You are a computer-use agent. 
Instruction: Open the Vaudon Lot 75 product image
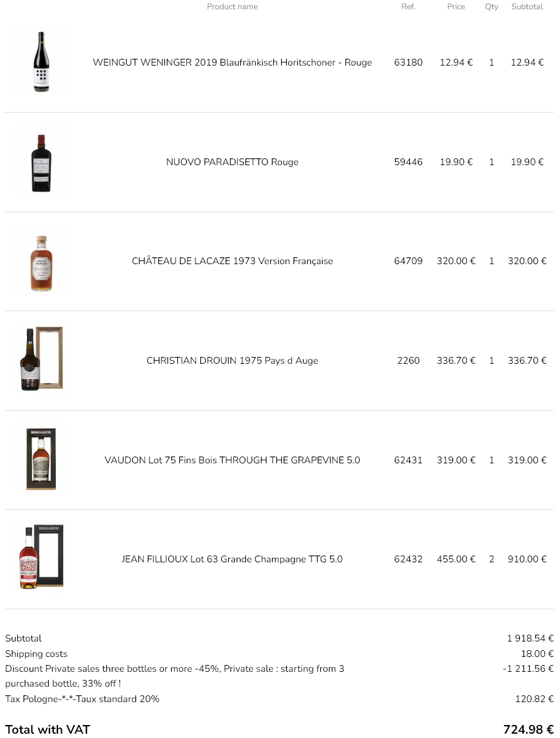click(41, 460)
